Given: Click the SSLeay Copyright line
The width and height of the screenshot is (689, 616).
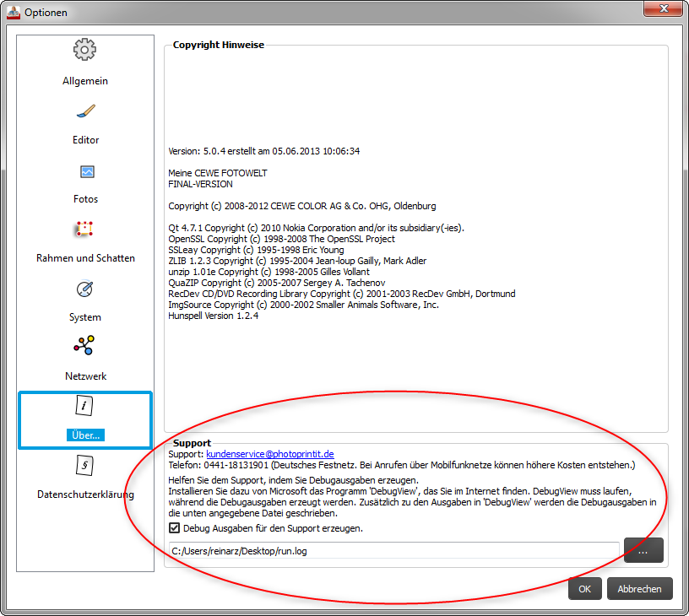Looking at the screenshot, I should [x=256, y=250].
